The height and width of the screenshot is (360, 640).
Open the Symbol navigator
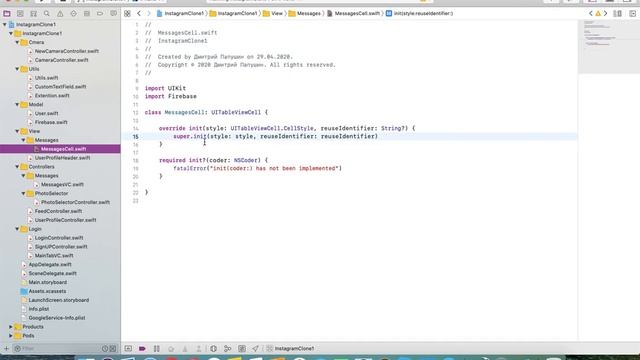coord(33,13)
